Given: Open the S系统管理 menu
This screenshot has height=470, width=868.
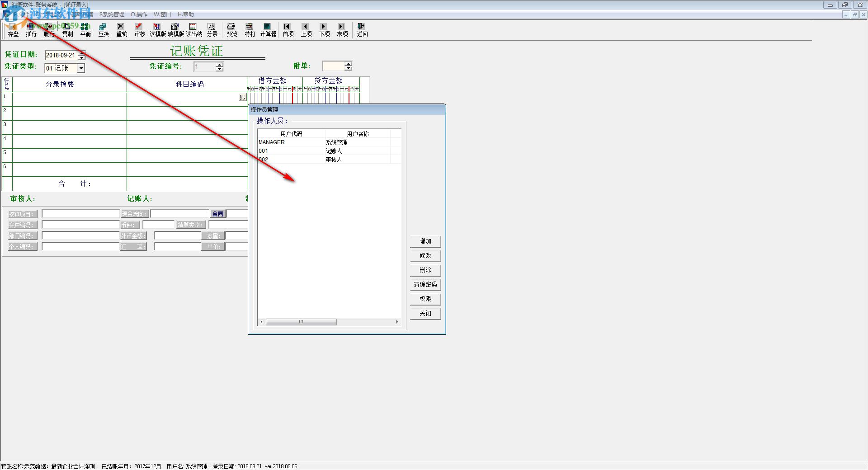Looking at the screenshot, I should (x=112, y=14).
